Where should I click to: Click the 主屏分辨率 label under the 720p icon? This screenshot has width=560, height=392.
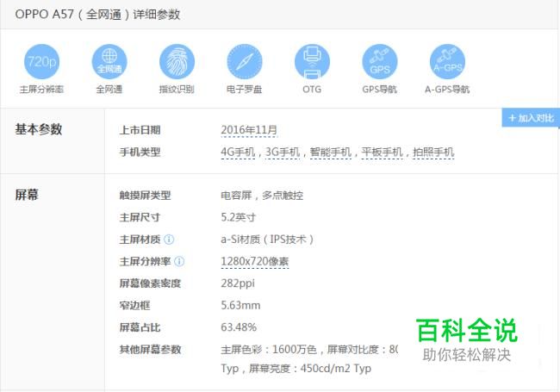pos(42,89)
